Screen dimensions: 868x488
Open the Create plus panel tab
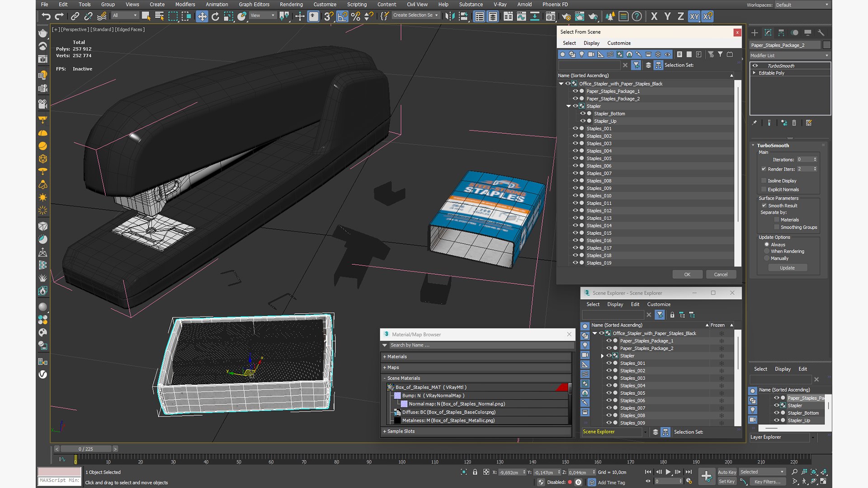pyautogui.click(x=755, y=33)
